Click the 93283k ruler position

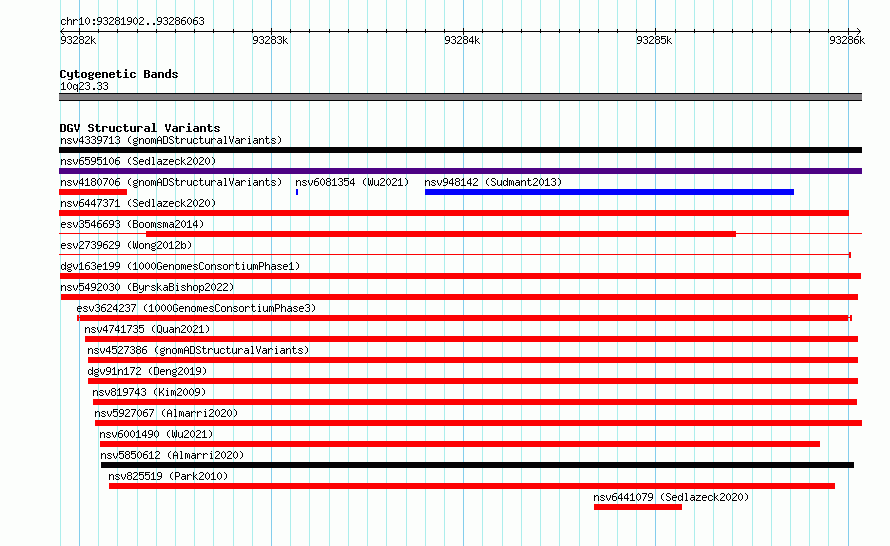pos(270,40)
